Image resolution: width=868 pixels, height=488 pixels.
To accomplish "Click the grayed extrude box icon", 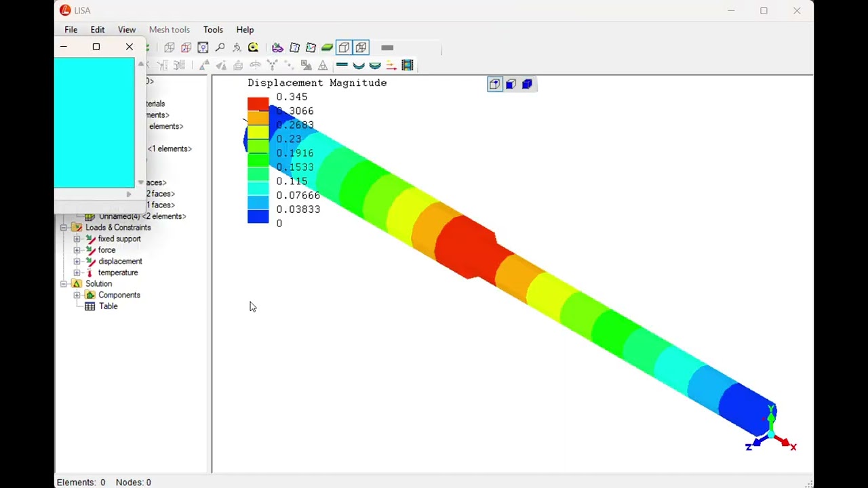I will point(238,66).
